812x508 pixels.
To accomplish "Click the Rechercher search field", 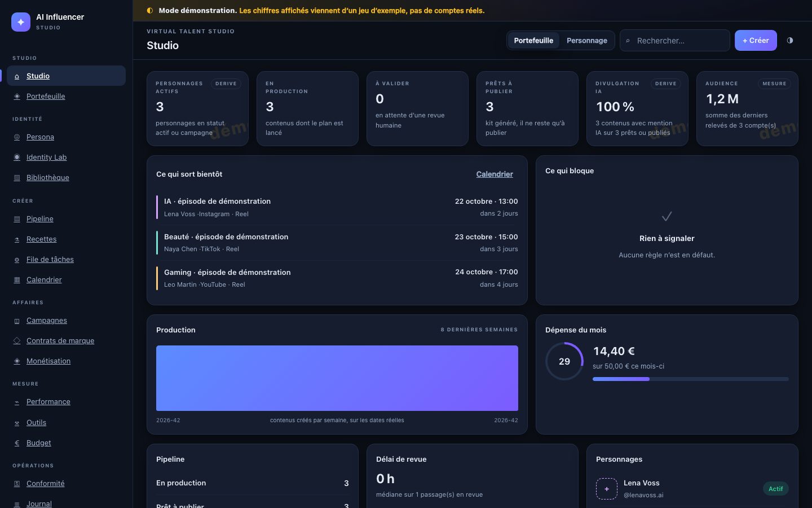I will coord(675,41).
